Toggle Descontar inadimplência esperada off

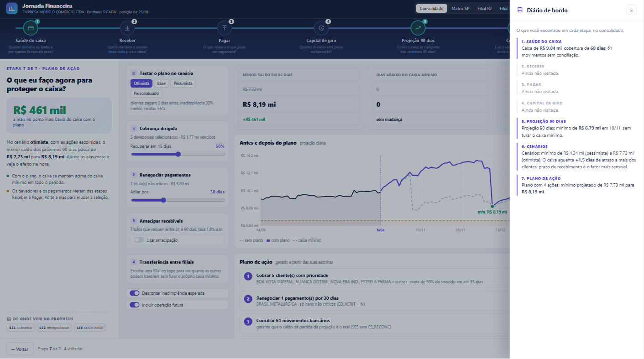135,293
